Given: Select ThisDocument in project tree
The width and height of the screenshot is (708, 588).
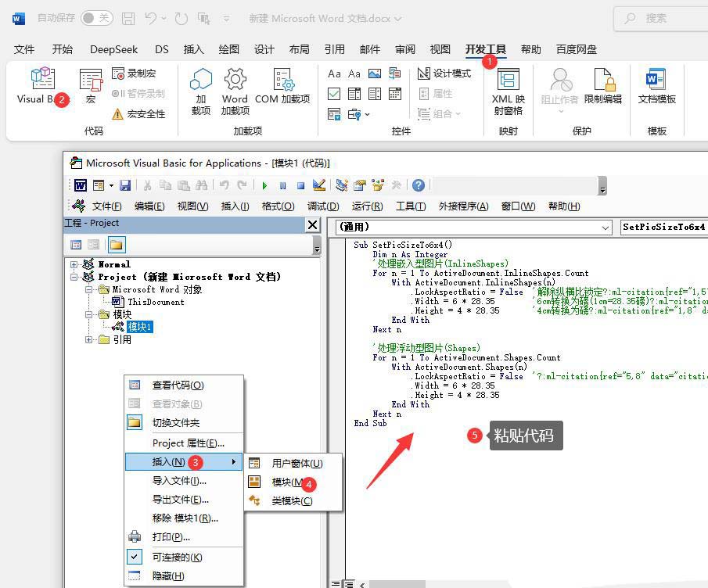Looking at the screenshot, I should click(x=156, y=302).
